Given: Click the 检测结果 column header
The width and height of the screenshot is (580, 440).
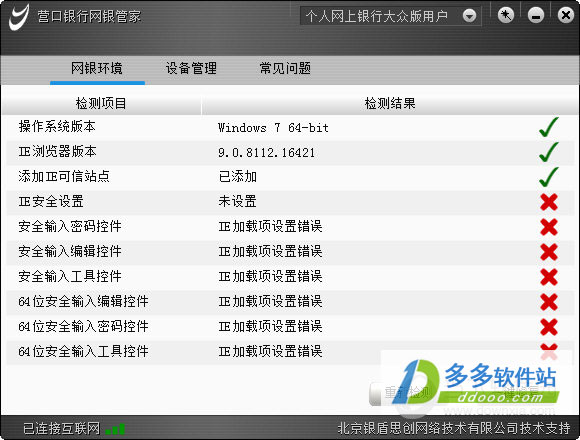Looking at the screenshot, I should pyautogui.click(x=390, y=104).
